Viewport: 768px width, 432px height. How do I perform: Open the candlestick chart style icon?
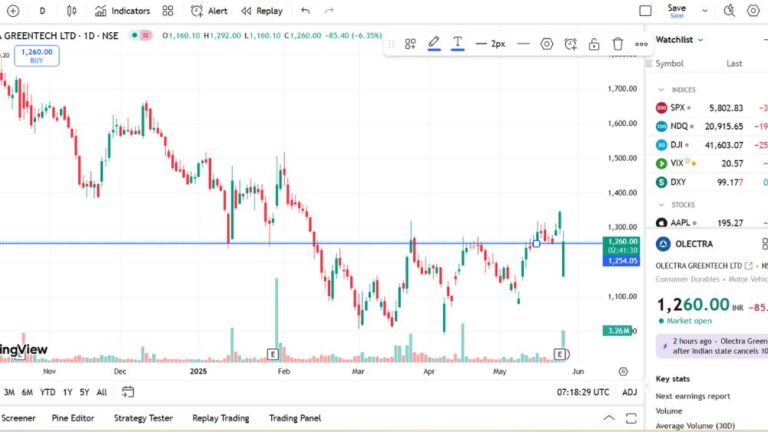[72, 11]
